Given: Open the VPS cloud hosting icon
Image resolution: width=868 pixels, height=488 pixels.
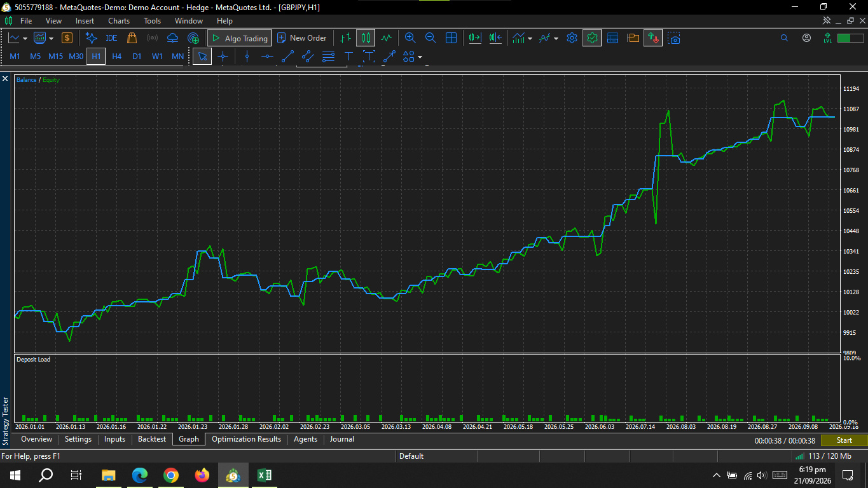Looking at the screenshot, I should (x=172, y=38).
